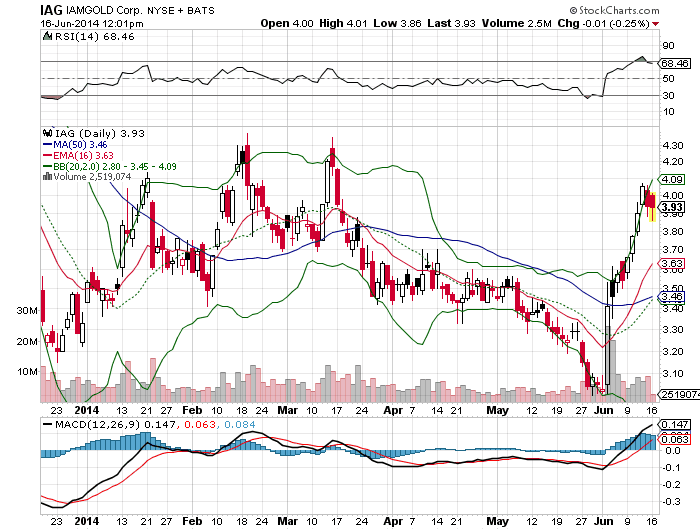Screen dimensions: 700x530
Task: Click the red 0.063 signal value tag
Action: 675,439
